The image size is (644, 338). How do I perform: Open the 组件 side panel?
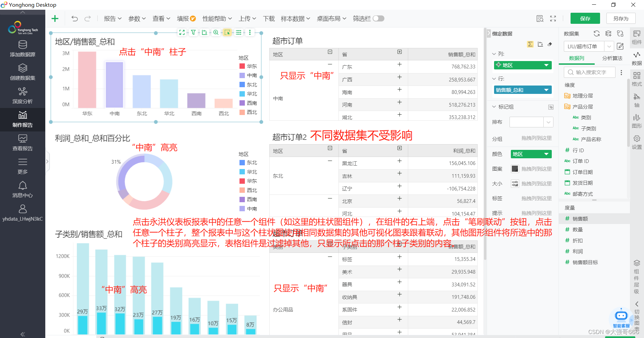(x=637, y=37)
